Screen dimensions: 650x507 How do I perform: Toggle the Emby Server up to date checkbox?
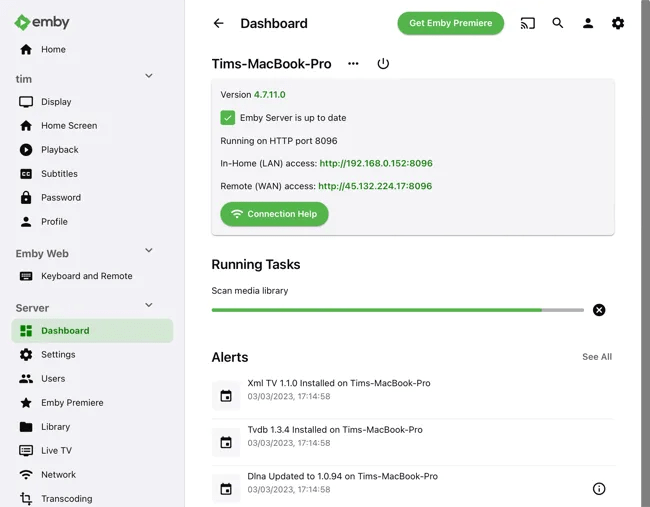coord(228,118)
